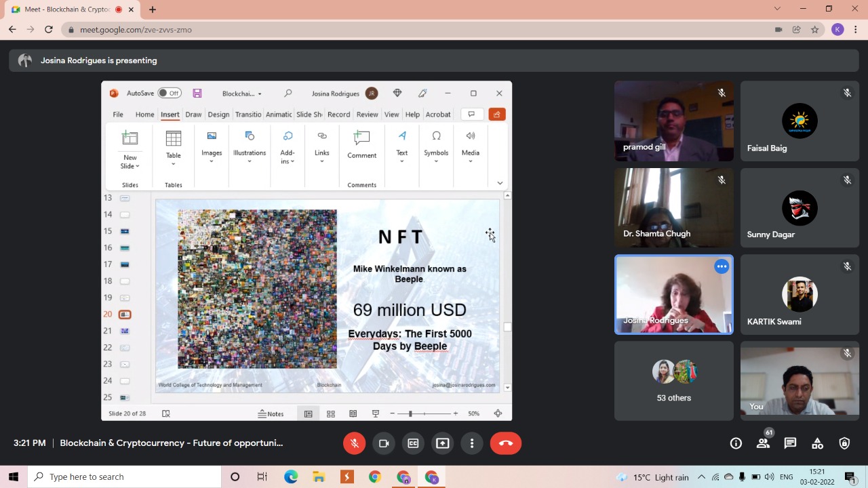The image size is (868, 488).
Task: Show the people participants list
Action: 763,443
